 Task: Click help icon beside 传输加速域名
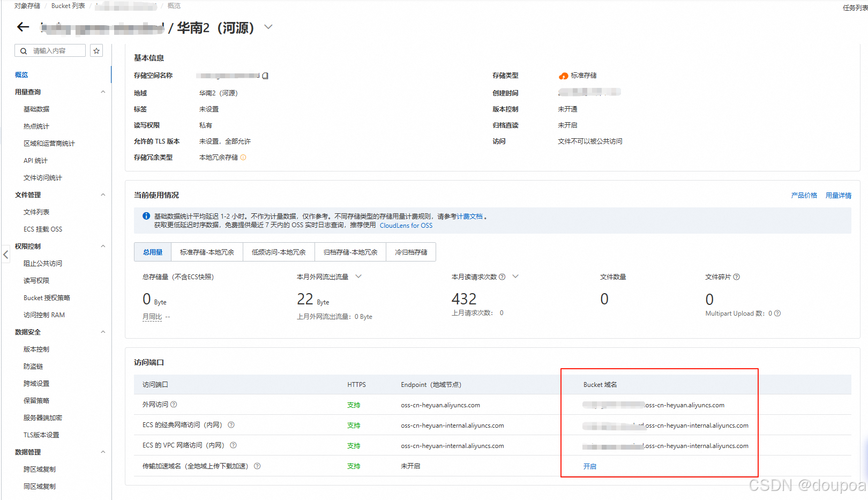tap(257, 466)
